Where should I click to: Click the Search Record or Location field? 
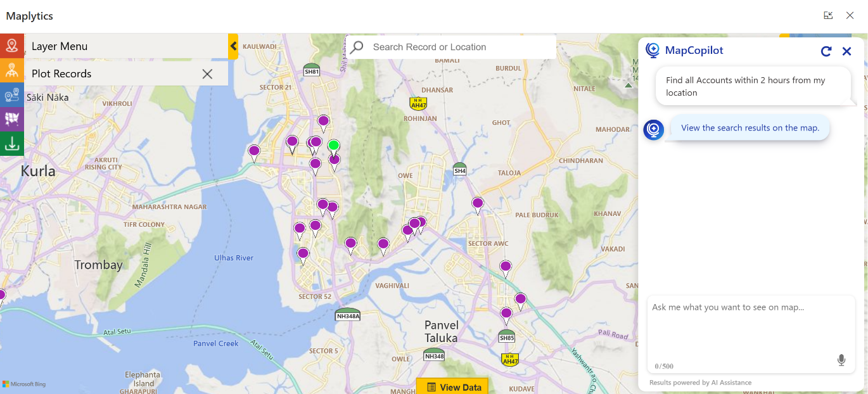[459, 47]
